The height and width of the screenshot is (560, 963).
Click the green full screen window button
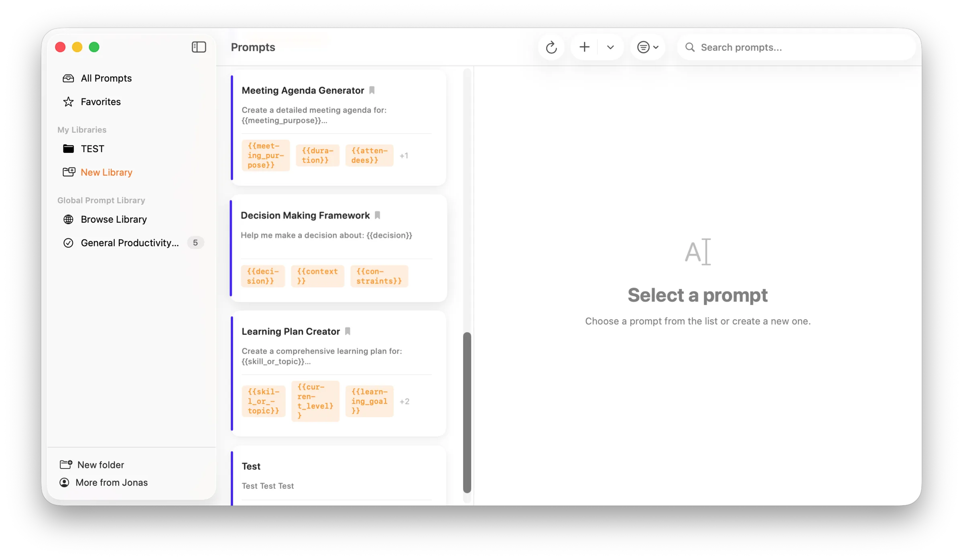(94, 47)
